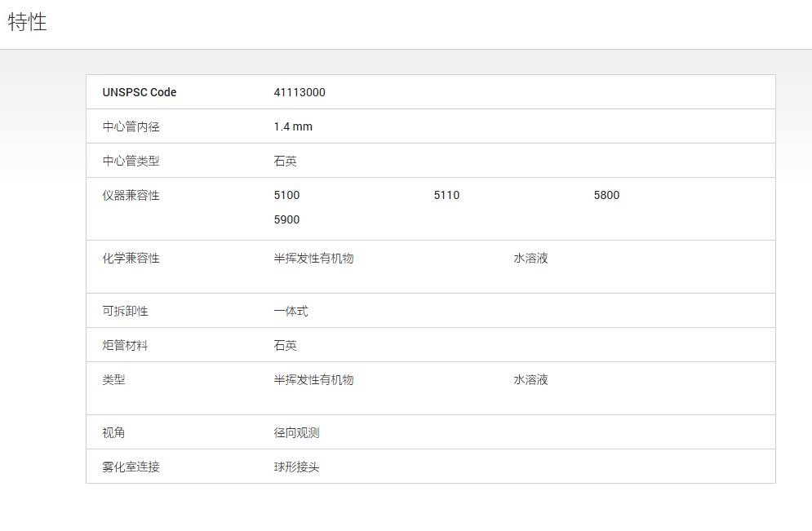812x531 pixels.
Task: Click the 可拆卸性 label
Action: click(x=126, y=311)
